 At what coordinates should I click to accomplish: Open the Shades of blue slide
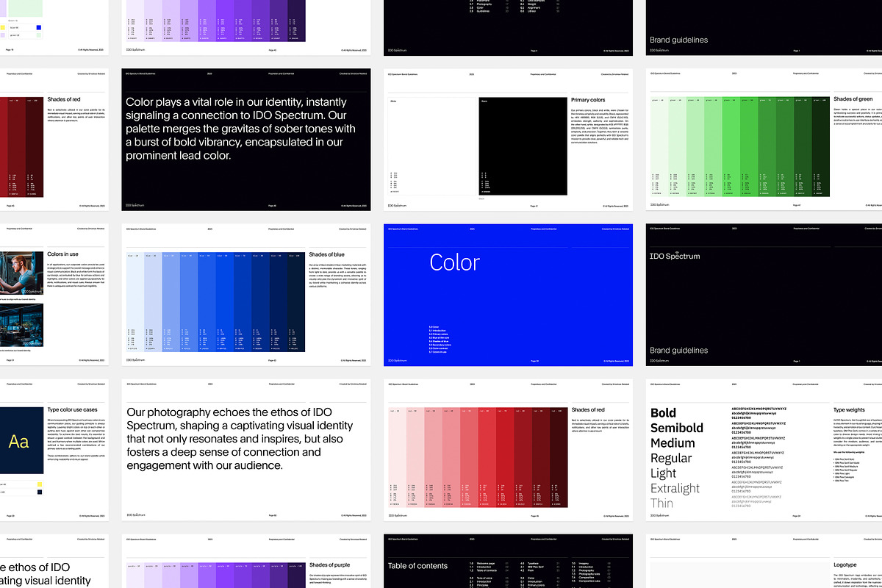point(245,295)
